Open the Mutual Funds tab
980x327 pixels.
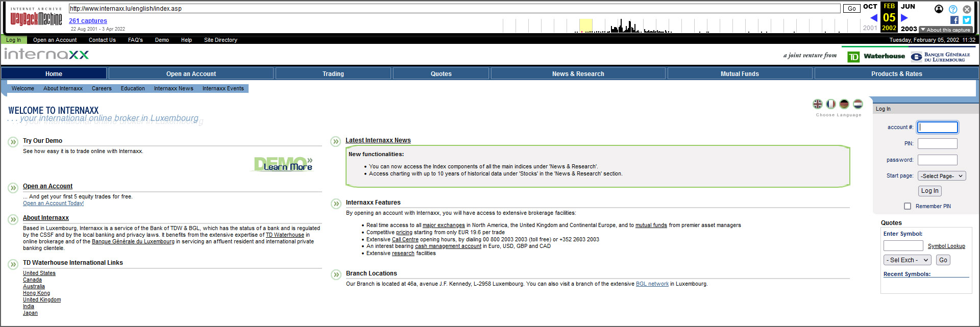coord(740,74)
